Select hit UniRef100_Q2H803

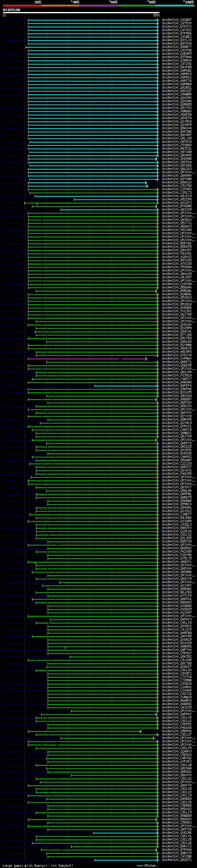[176, 751]
